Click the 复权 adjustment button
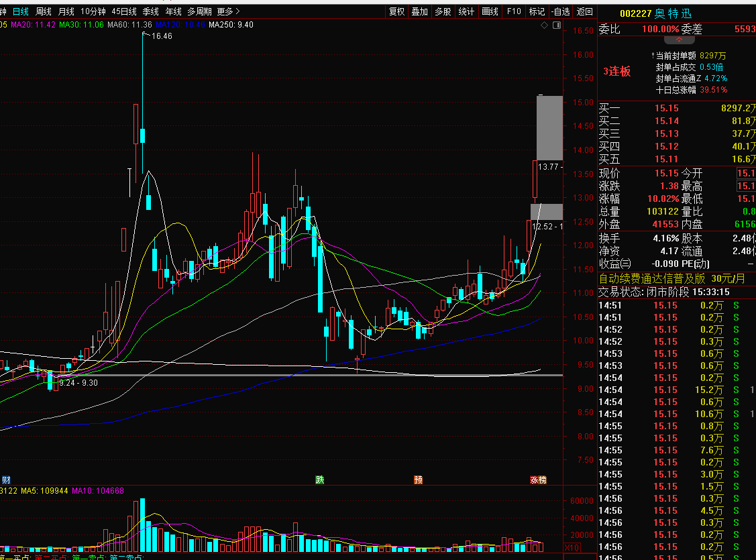The width and height of the screenshot is (756, 560). tap(397, 11)
